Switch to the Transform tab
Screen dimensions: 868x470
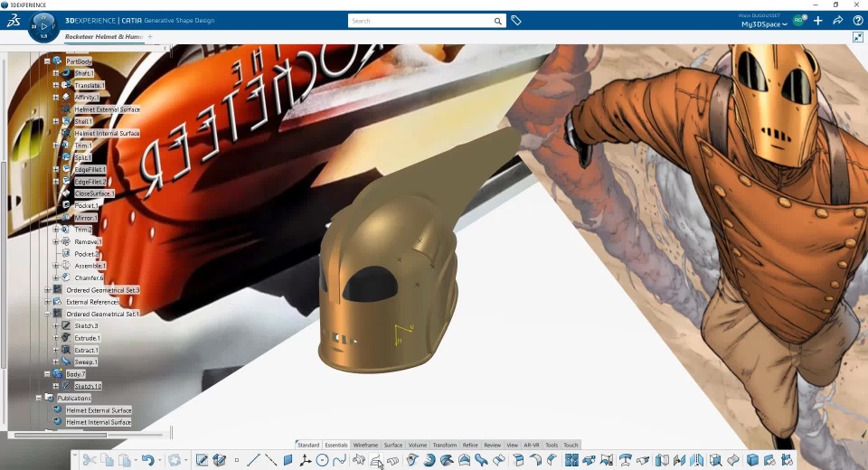tap(445, 445)
